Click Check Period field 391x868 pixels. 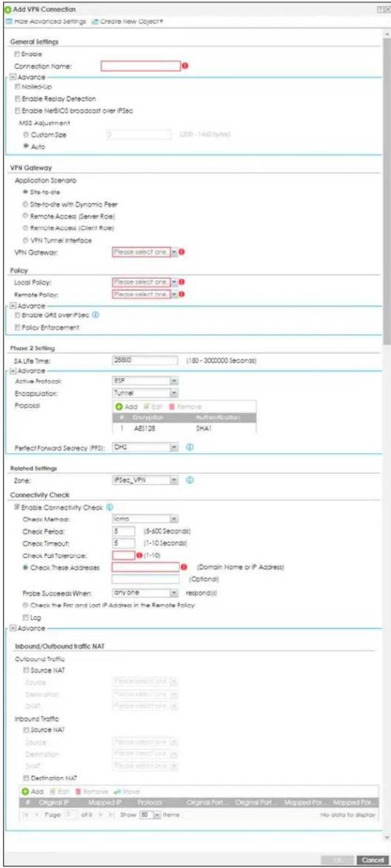click(x=123, y=530)
